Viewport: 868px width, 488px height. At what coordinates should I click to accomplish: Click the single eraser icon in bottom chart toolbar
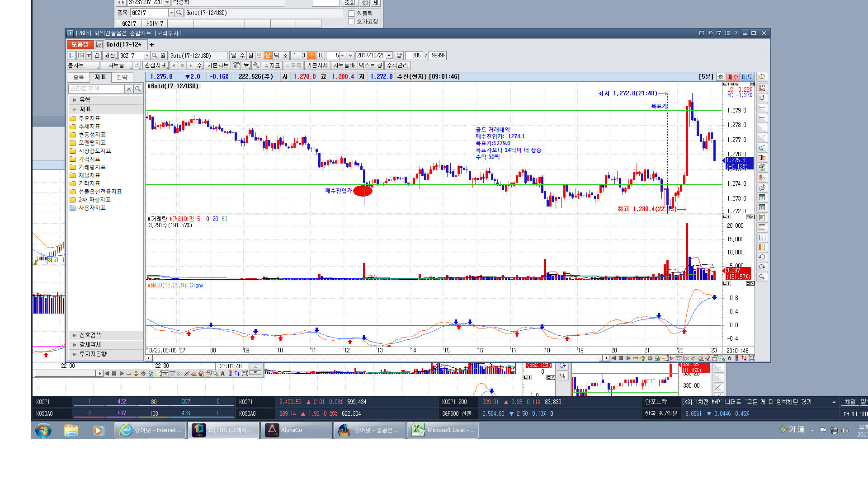pos(701,358)
